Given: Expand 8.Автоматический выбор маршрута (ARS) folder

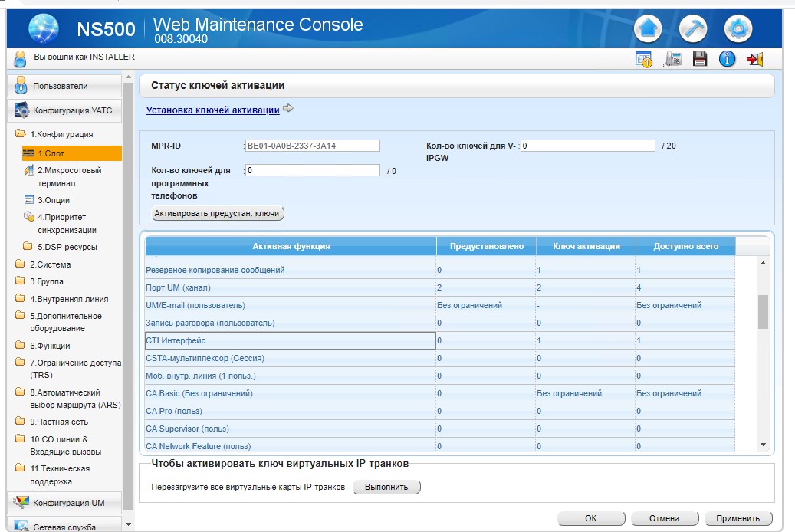Looking at the screenshot, I should (x=68, y=399).
